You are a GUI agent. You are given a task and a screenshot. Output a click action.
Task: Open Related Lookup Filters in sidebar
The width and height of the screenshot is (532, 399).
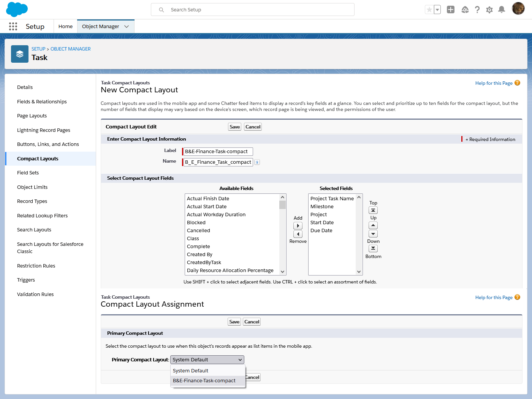point(43,216)
